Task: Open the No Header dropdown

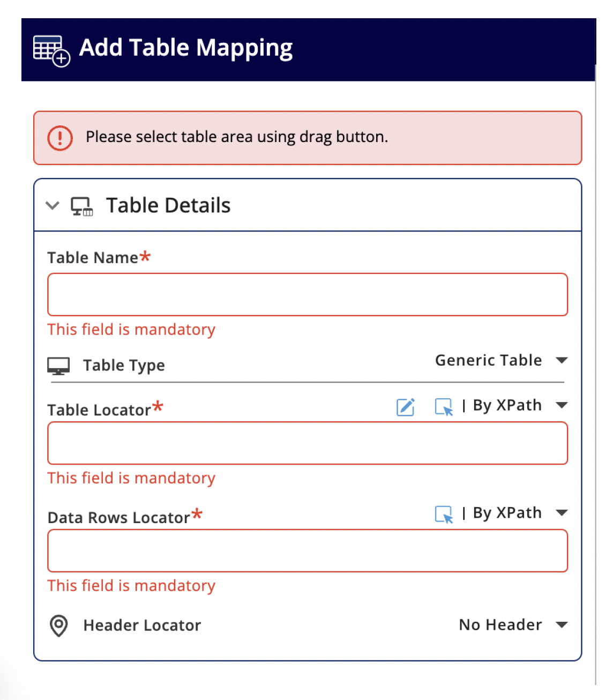Action: tap(513, 625)
